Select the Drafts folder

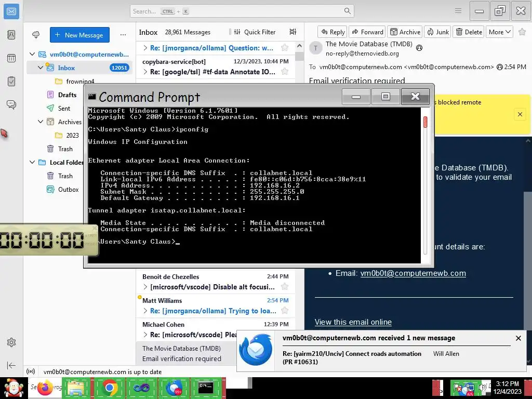(67, 95)
